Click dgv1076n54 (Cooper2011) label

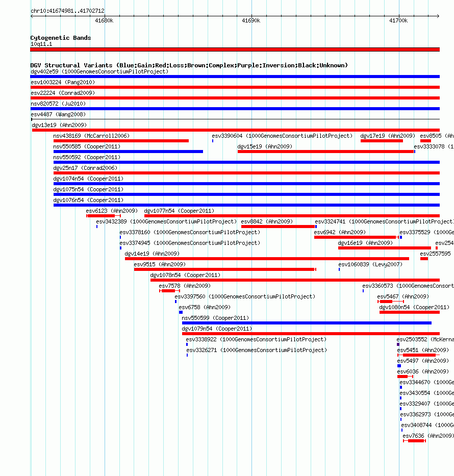tap(88, 200)
